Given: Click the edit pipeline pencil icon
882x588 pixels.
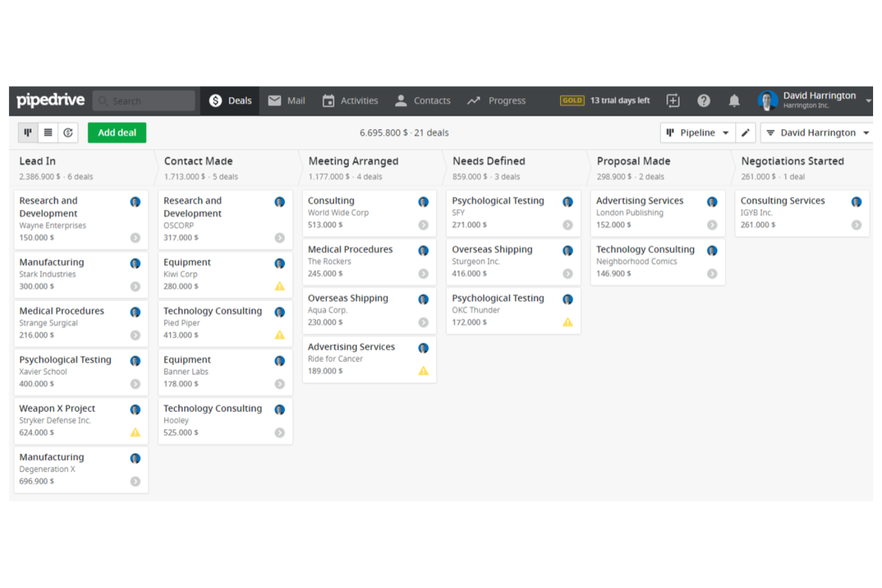Looking at the screenshot, I should point(746,132).
